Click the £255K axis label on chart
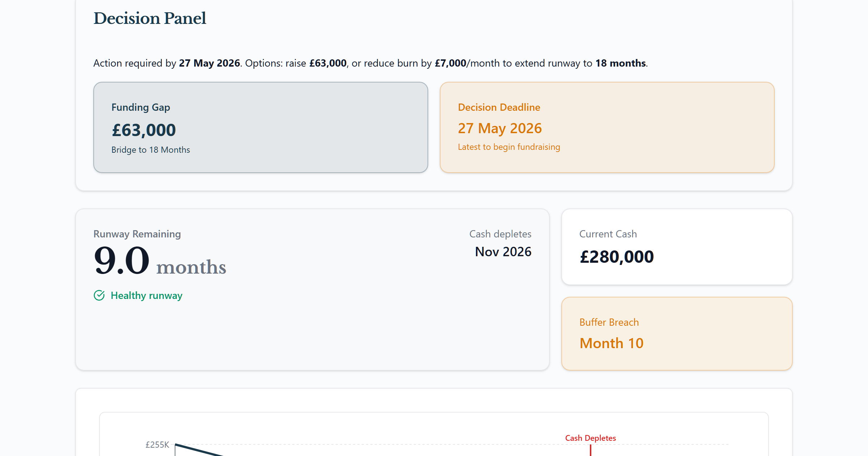 pyautogui.click(x=157, y=445)
